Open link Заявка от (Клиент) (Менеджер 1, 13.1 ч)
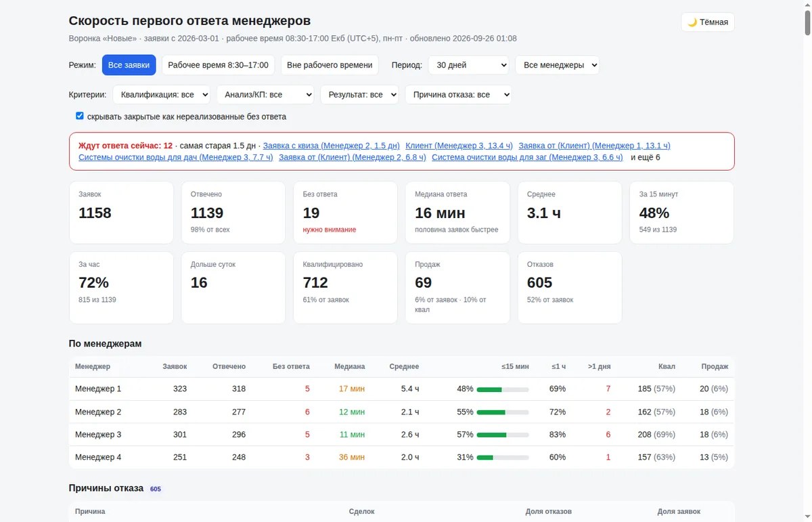812x522 pixels. coord(594,146)
